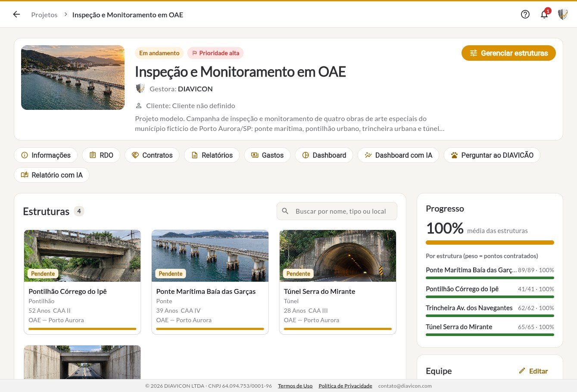Click Pontilhão Córrego do Ipê progress row
This screenshot has width=577, height=392.
click(490, 292)
